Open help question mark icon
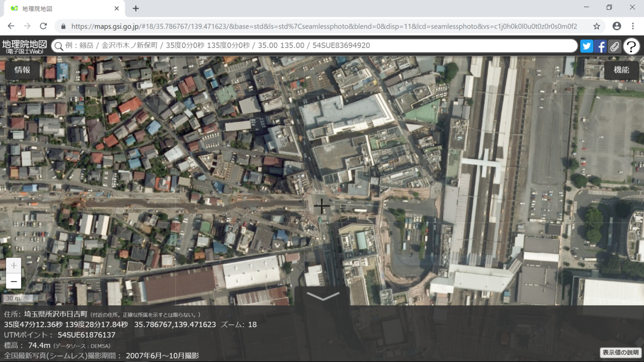This screenshot has width=644, height=362. pos(631,46)
